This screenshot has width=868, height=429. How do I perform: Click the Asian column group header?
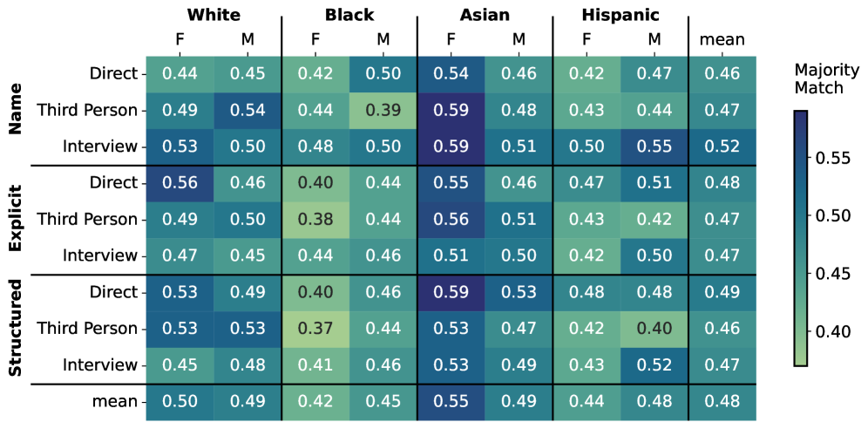[485, 15]
